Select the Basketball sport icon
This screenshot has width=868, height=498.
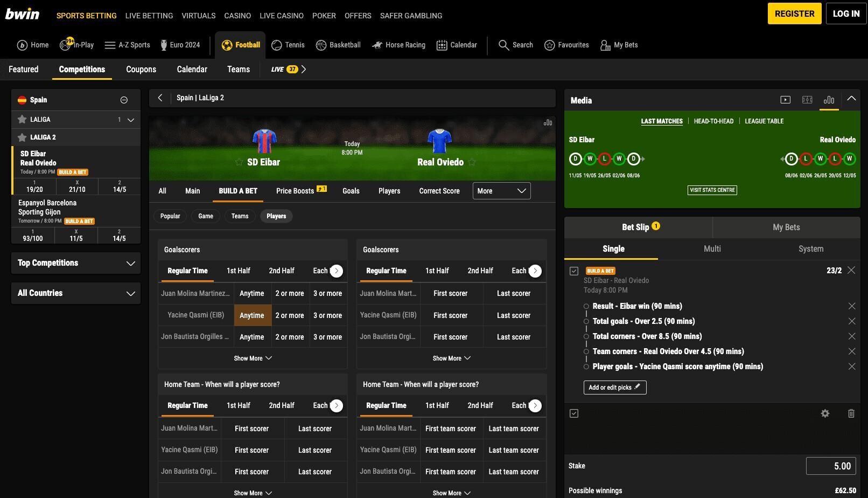point(338,45)
